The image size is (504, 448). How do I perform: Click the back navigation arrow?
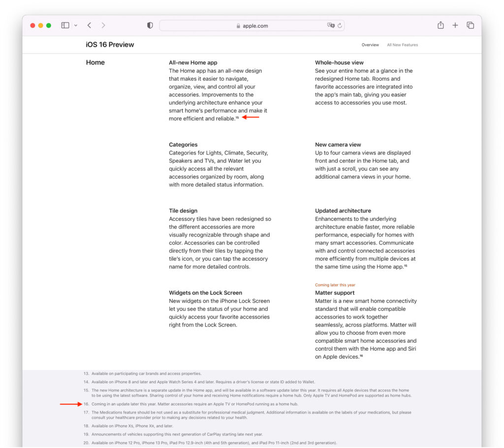click(x=89, y=25)
